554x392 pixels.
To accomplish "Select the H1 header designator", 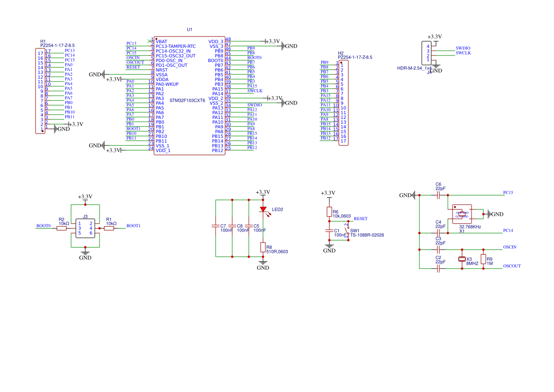I will [x=43, y=41].
